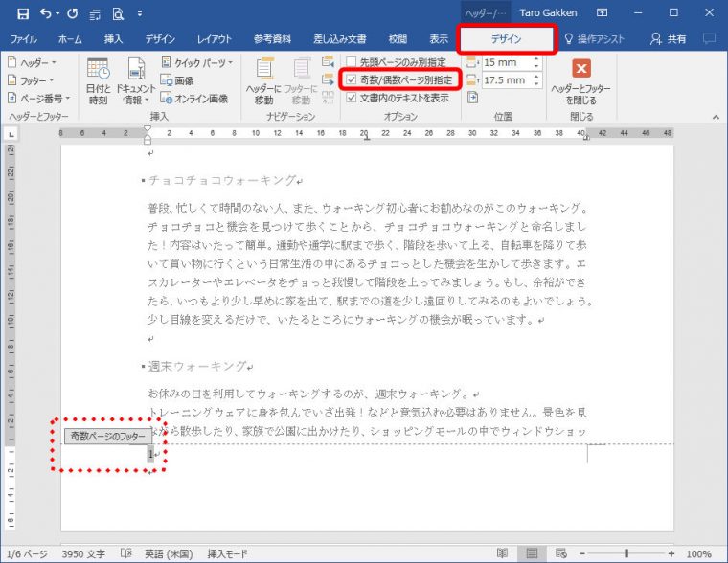Click heading 週末ウォーキング

pyautogui.click(x=197, y=366)
